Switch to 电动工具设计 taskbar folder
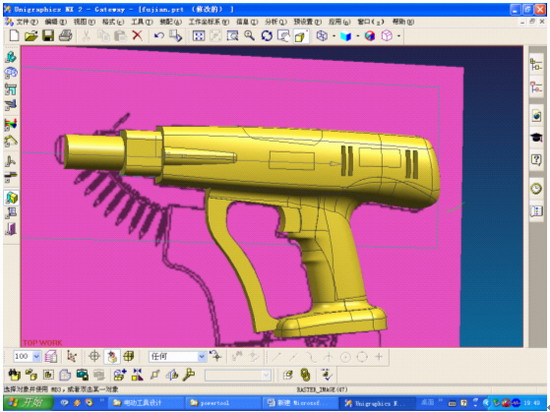The image size is (550, 412). tap(145, 403)
